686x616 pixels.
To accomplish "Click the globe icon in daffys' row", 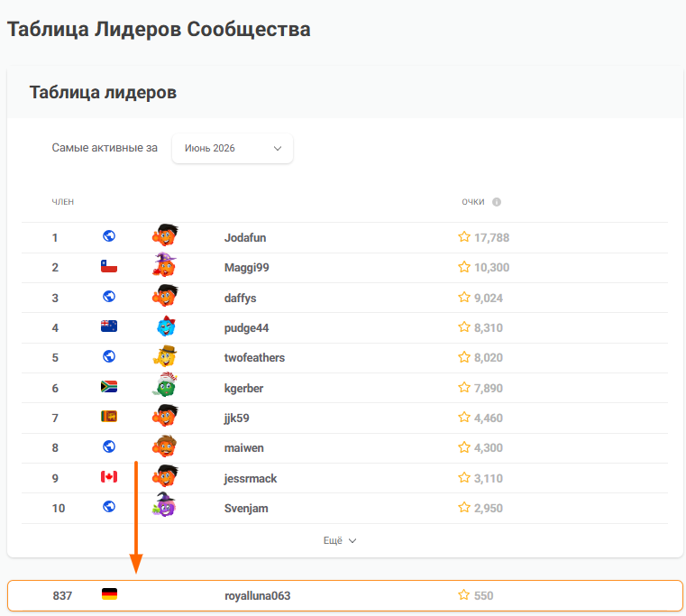I will point(109,297).
